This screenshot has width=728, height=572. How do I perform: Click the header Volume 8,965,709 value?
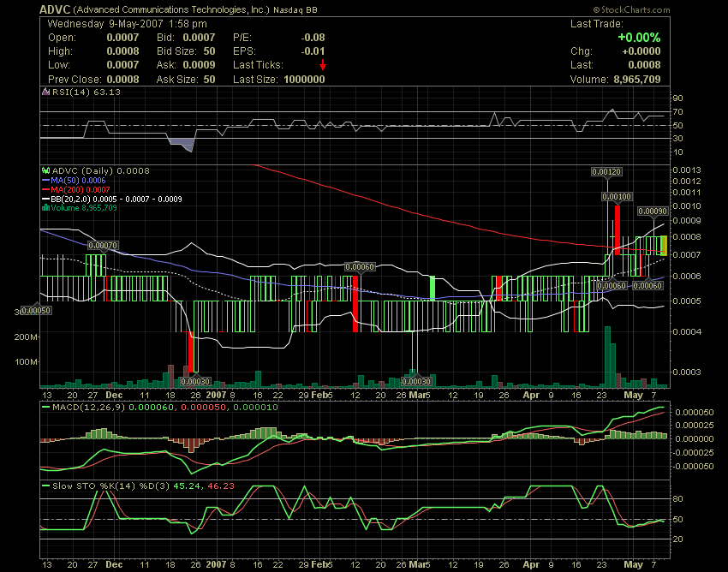[x=637, y=80]
